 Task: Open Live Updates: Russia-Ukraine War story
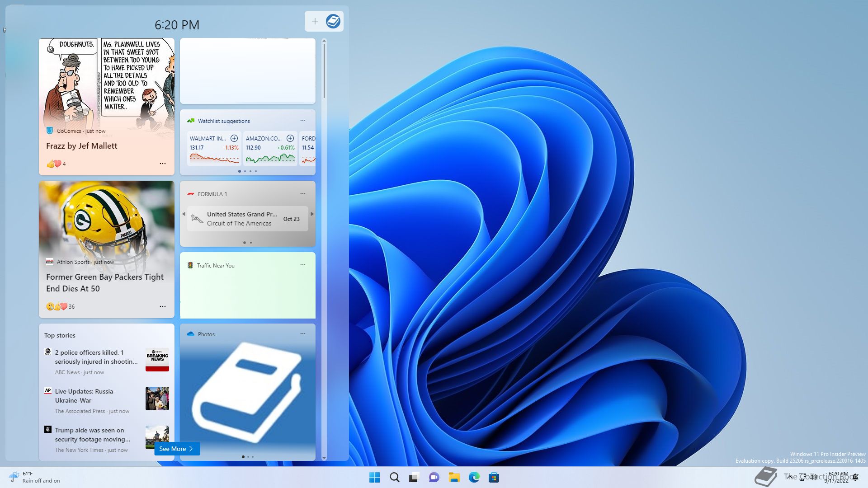click(x=85, y=396)
